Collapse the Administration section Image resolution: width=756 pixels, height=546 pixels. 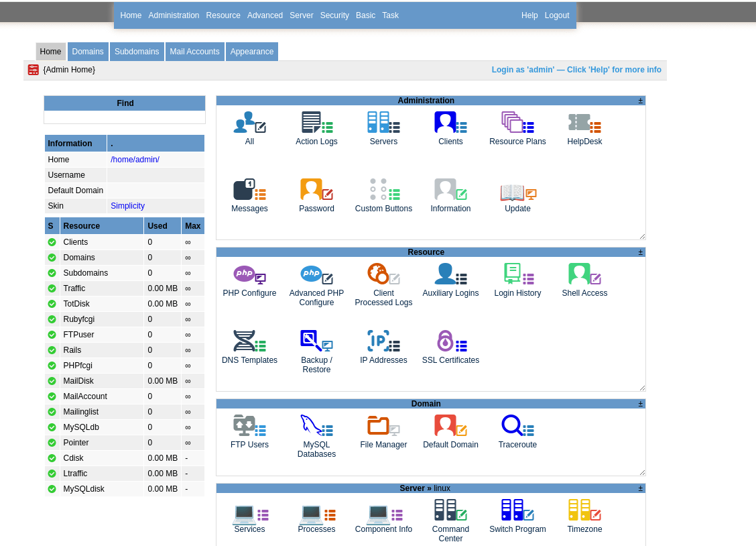(640, 101)
